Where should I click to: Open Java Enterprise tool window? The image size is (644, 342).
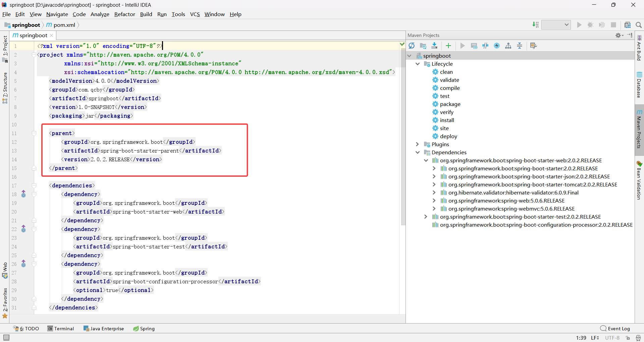tap(104, 329)
